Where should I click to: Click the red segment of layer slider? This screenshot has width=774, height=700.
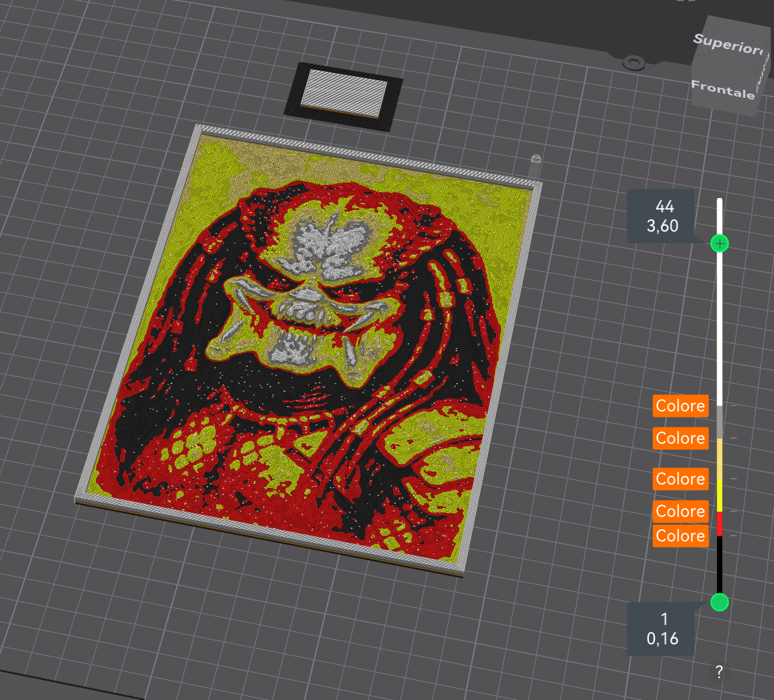[719, 523]
